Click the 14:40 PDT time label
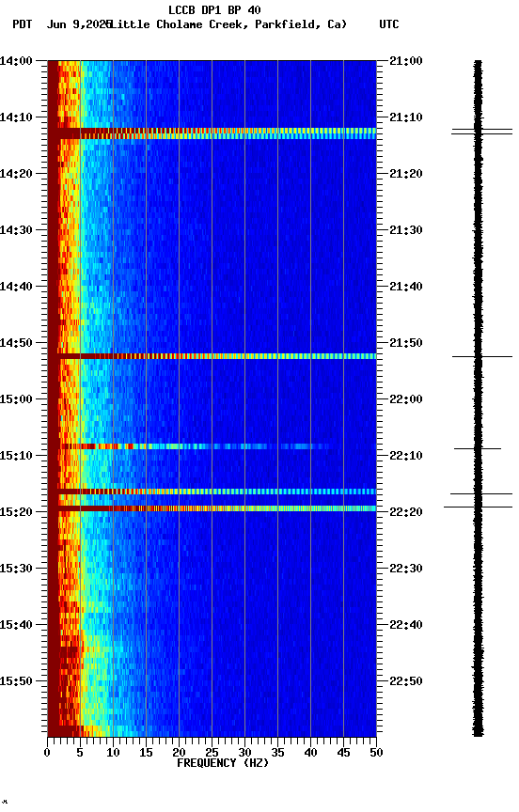This screenshot has height=812, width=519. (16, 287)
